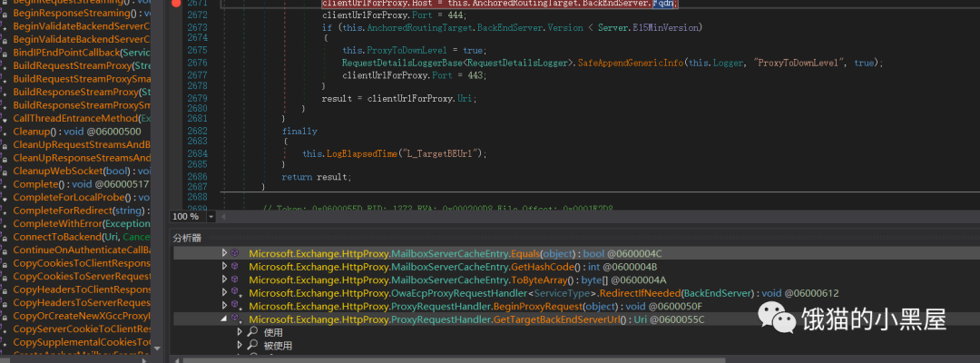Expand the MailboxServerCacheEntry.Equals analyzer node
This screenshot has height=363, width=980.
point(225,253)
